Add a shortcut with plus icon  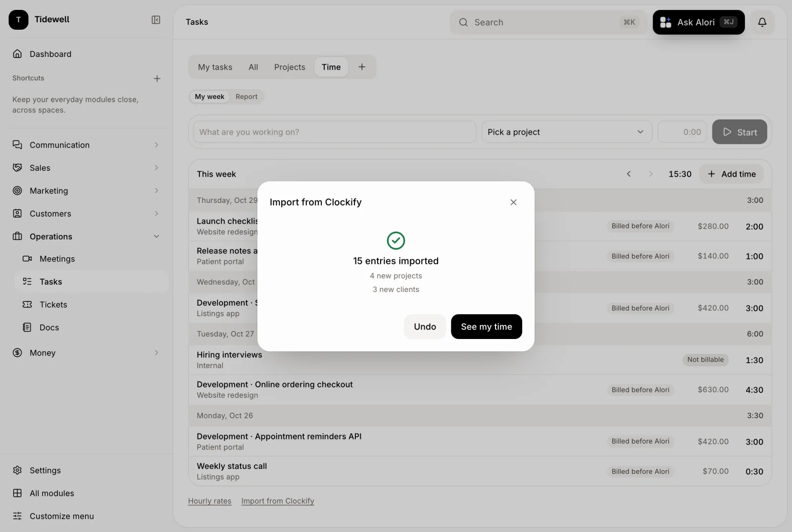coord(157,79)
